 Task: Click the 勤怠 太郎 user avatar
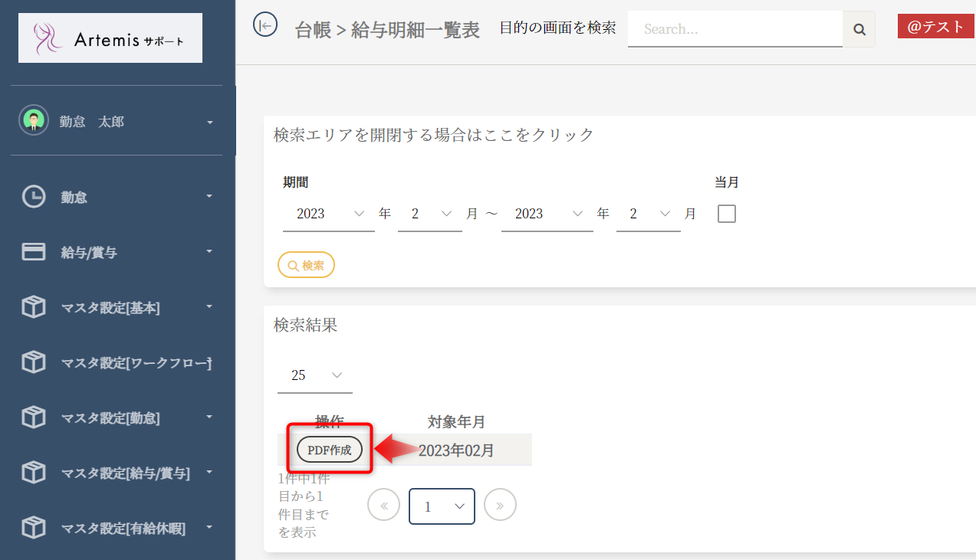[x=34, y=121]
